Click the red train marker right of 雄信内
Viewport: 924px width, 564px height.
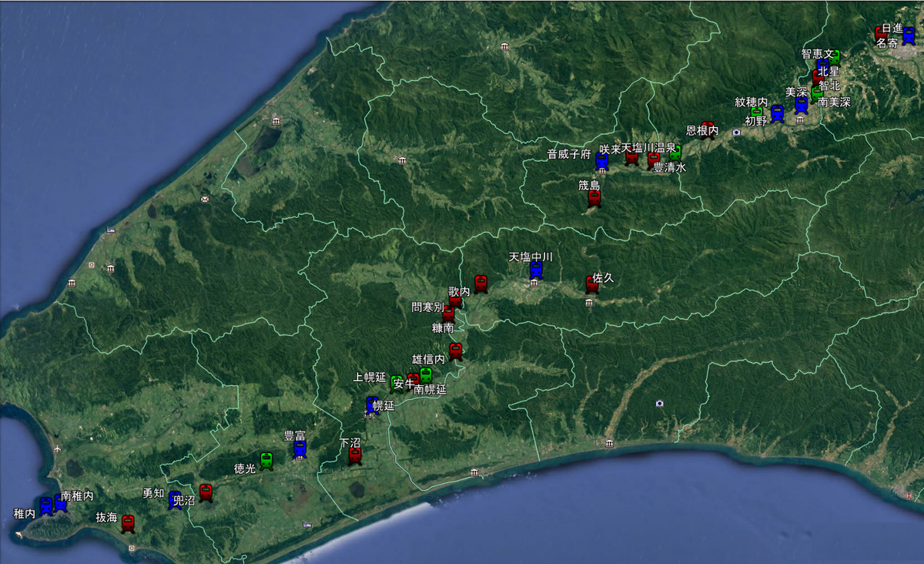(456, 352)
